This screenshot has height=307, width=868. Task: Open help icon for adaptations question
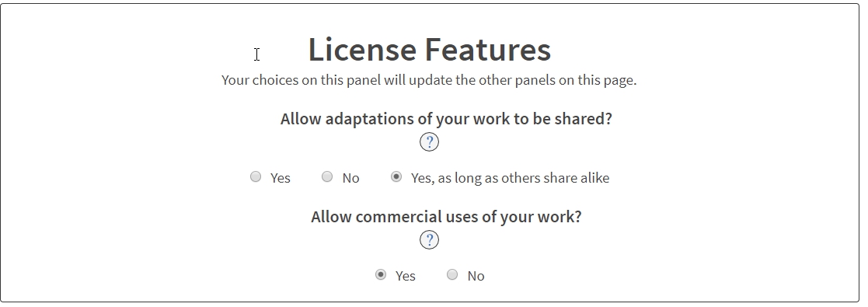(429, 142)
